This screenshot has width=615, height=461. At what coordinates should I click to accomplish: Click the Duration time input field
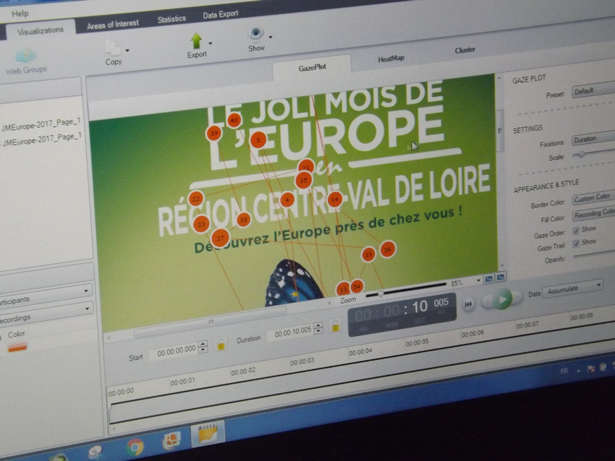pos(291,332)
